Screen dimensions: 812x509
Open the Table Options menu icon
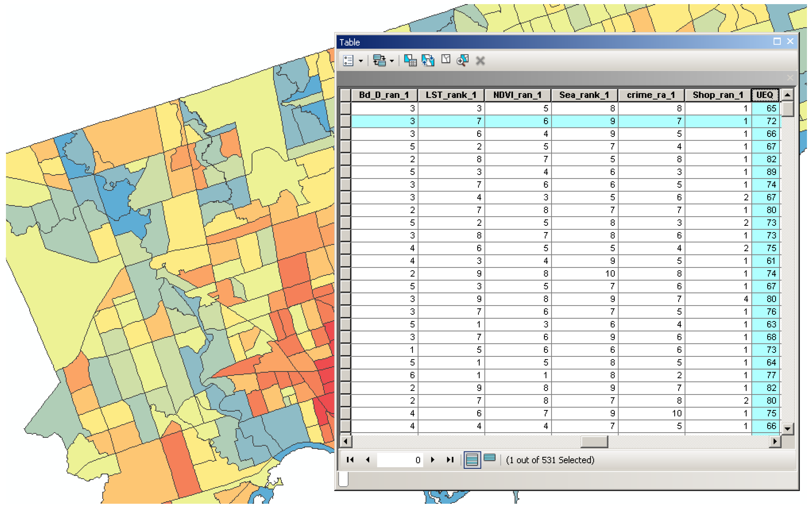click(348, 61)
